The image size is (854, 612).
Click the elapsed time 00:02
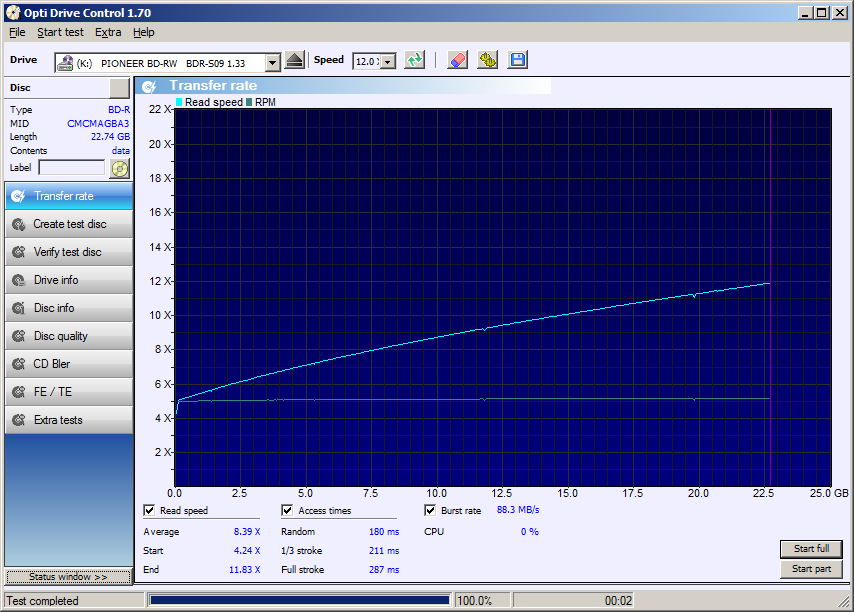tap(618, 601)
